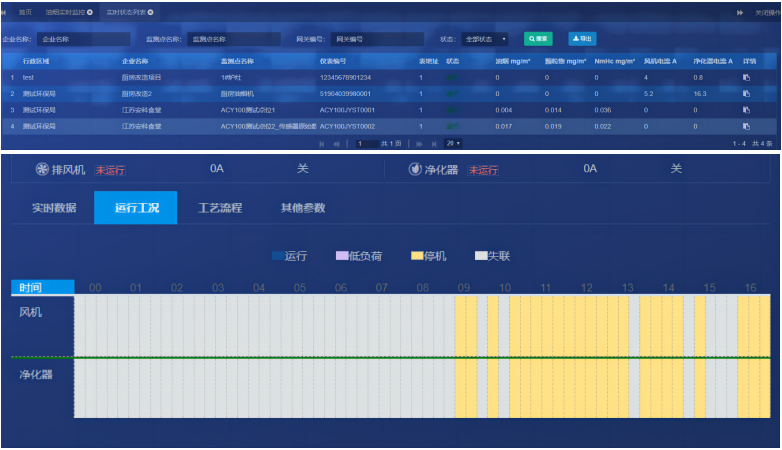Open details icon for the test row
Image resolution: width=782 pixels, height=450 pixels.
[x=745, y=77]
